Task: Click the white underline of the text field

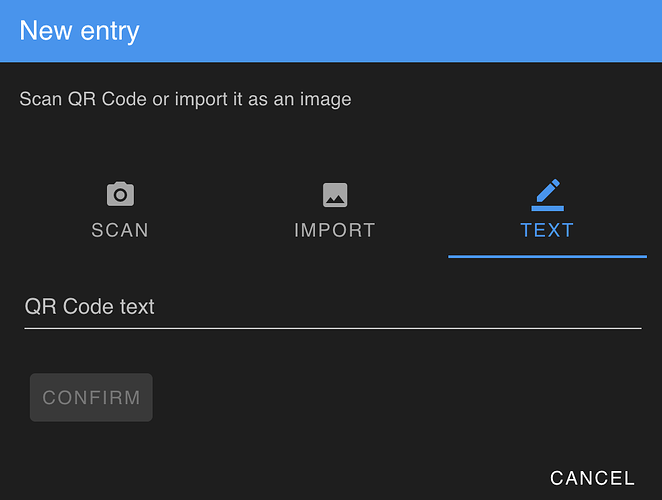Action: (333, 328)
